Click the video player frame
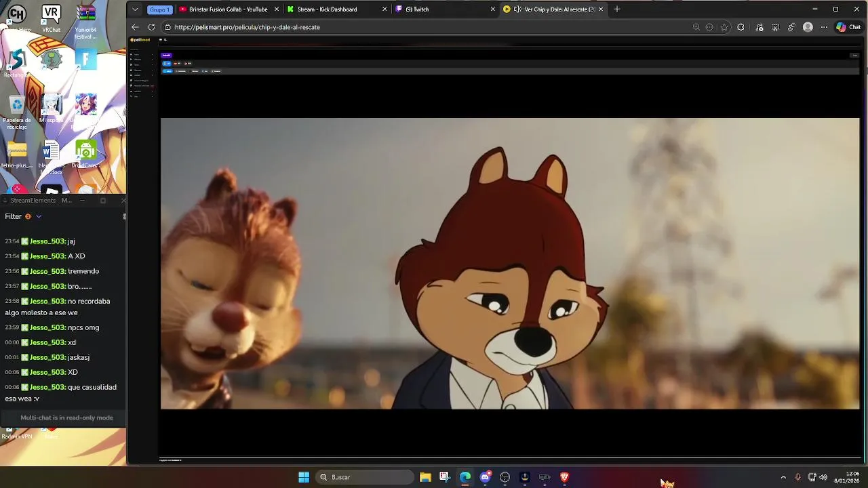The width and height of the screenshot is (868, 488). [510, 264]
